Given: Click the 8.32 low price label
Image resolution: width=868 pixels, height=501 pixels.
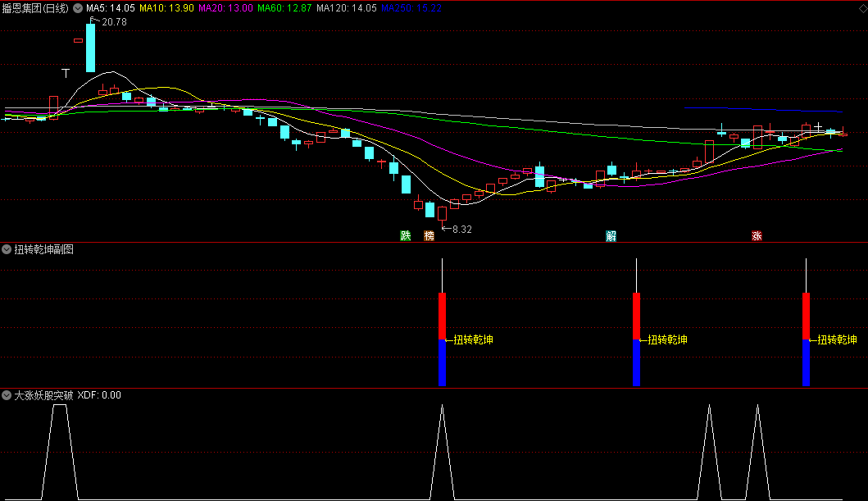Looking at the screenshot, I should (x=461, y=230).
